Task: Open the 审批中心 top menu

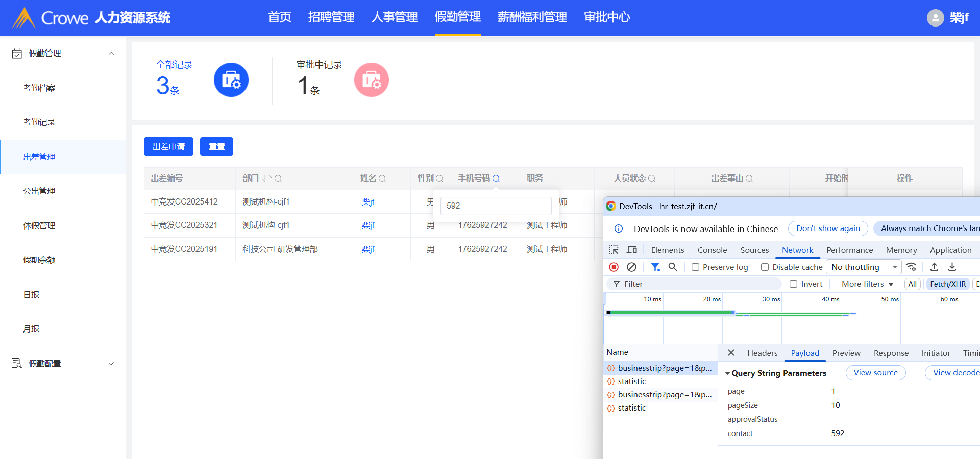Action: 606,17
